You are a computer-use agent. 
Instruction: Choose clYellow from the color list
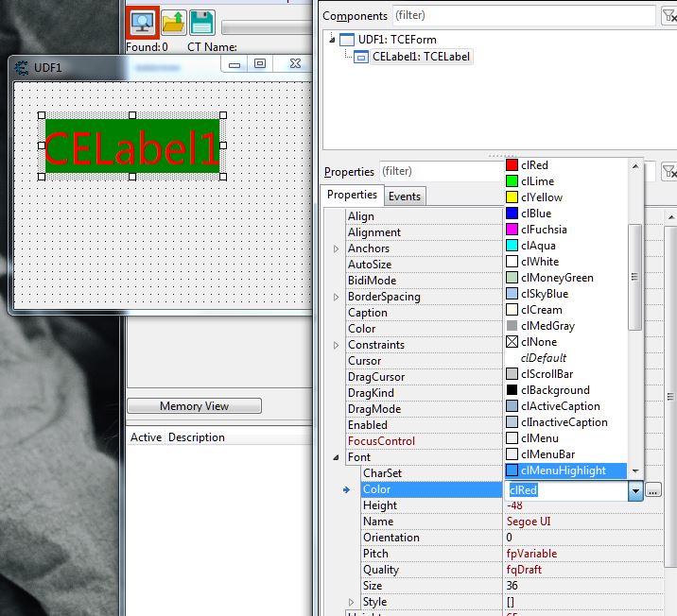pos(565,197)
